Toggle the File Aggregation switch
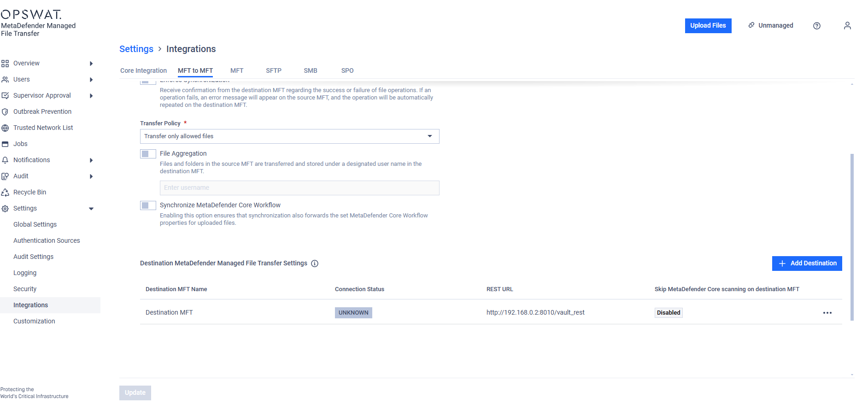This screenshot has height=410, width=868. [148, 154]
